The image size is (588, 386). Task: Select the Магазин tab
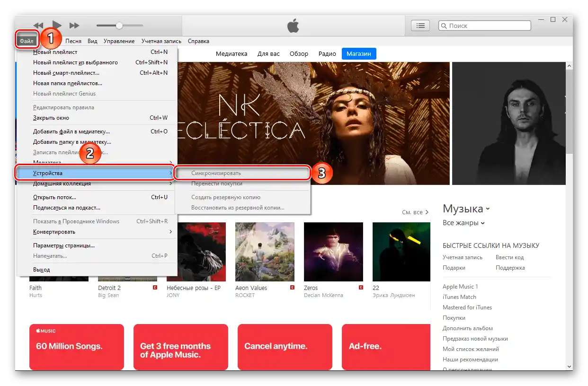coord(359,54)
